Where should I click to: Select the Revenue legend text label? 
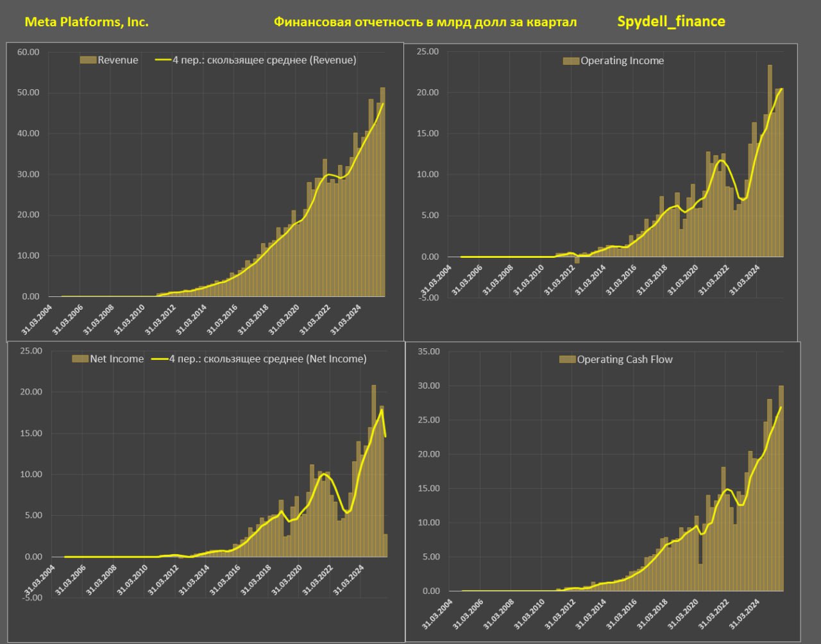pyautogui.click(x=118, y=60)
